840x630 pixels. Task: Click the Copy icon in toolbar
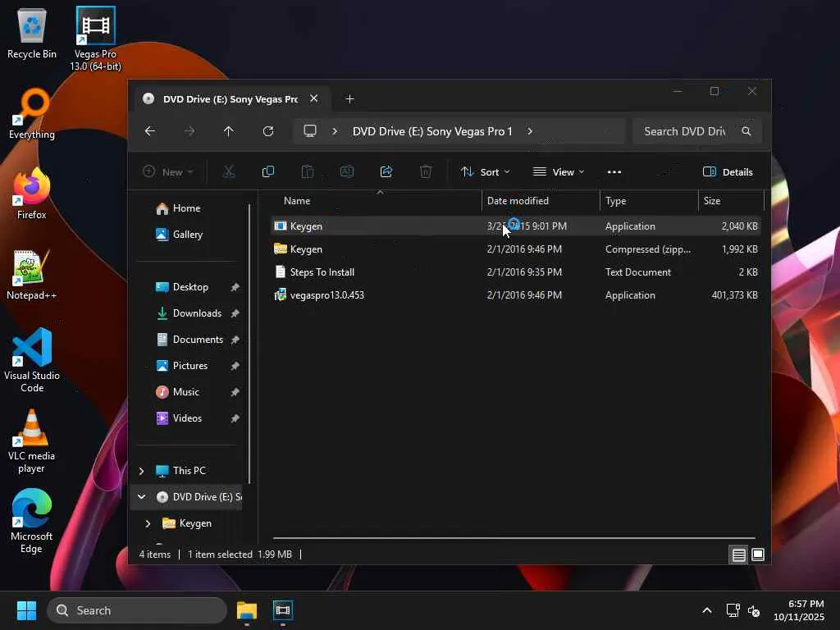point(268,171)
